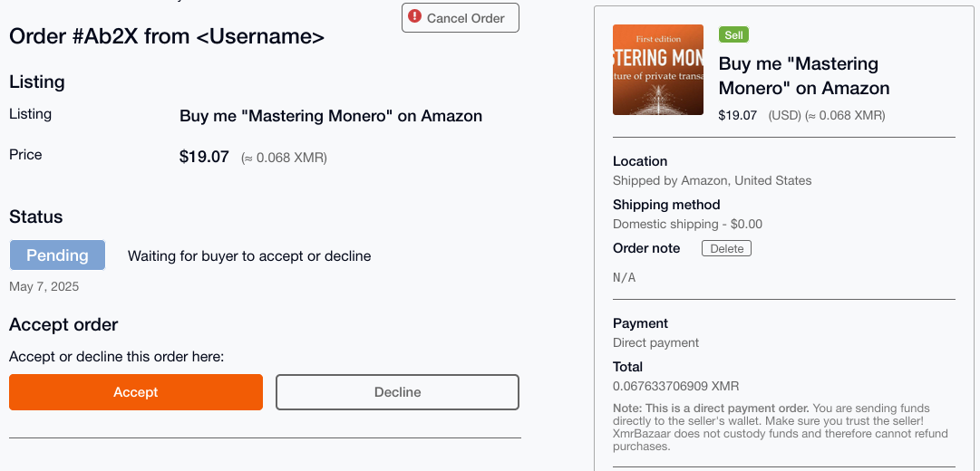Click the green Sell badge
The image size is (980, 471).
click(x=733, y=35)
